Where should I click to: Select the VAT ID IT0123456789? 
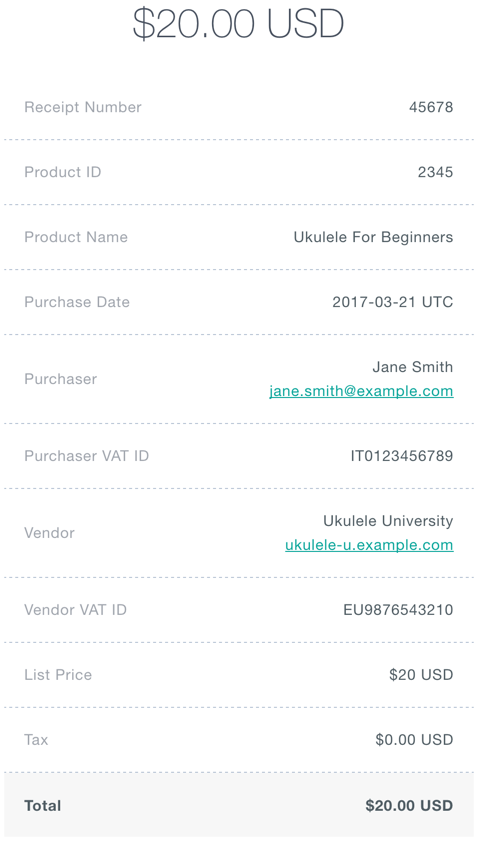tap(402, 456)
